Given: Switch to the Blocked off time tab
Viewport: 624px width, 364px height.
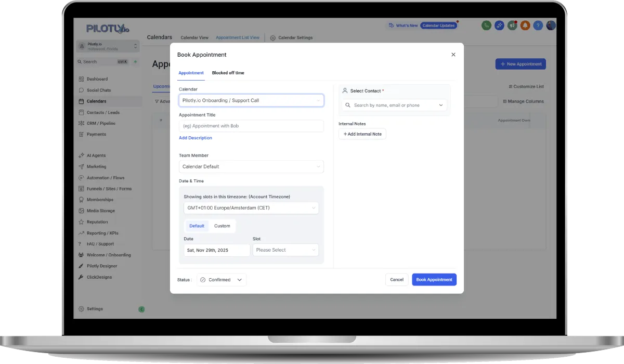Looking at the screenshot, I should [x=228, y=73].
